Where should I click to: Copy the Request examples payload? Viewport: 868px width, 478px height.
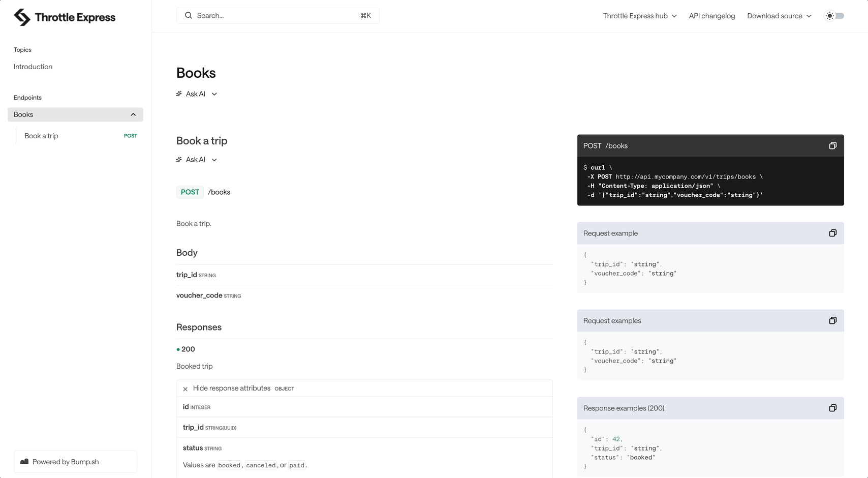[x=832, y=320]
